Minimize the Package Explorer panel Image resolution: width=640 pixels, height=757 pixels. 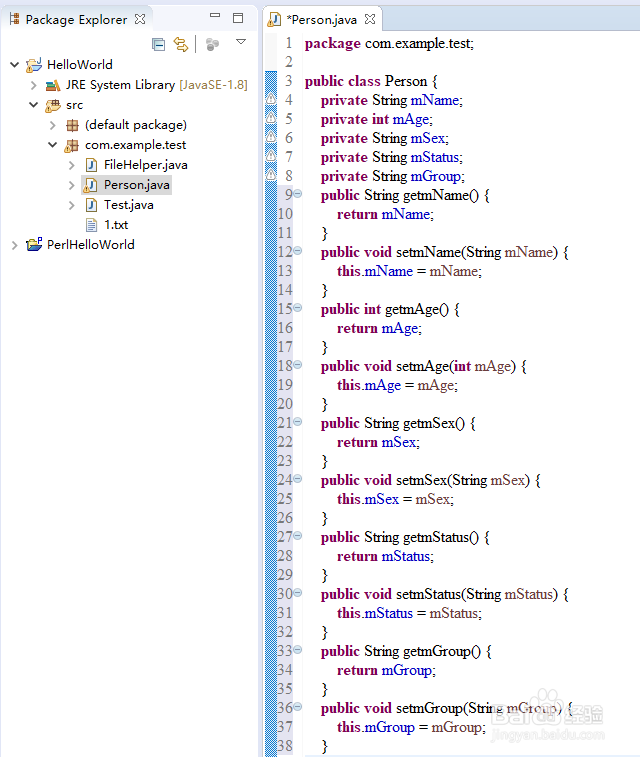pyautogui.click(x=215, y=15)
